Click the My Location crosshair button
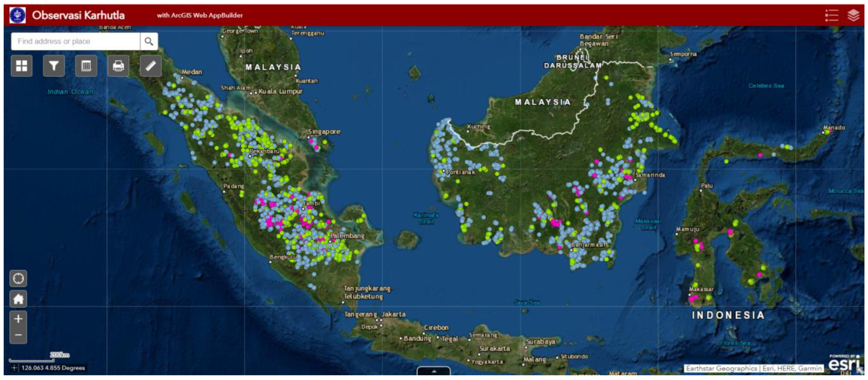This screenshot has height=380, width=868. (18, 278)
